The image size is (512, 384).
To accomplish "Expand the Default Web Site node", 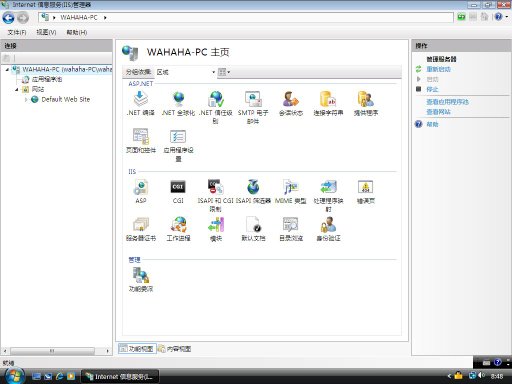I will 26,99.
